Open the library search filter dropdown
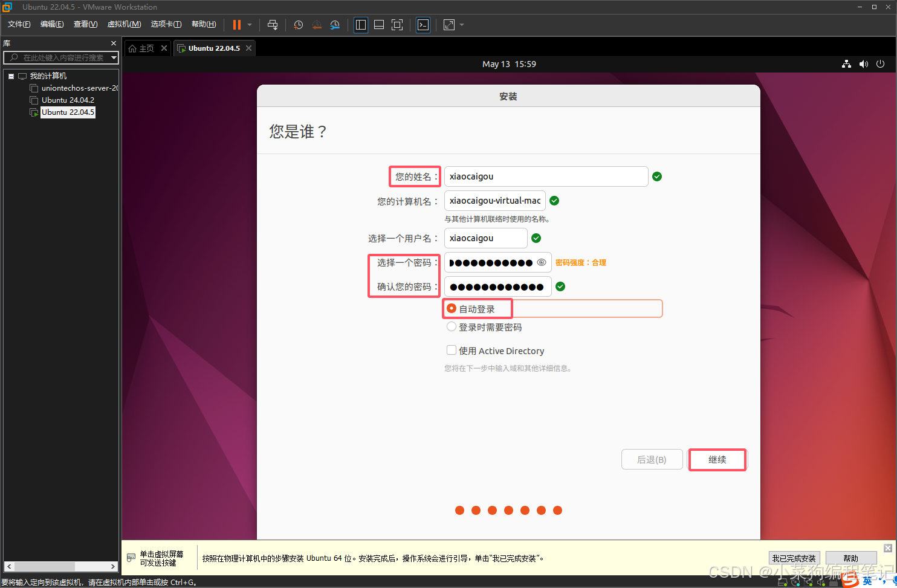897x588 pixels. [114, 57]
